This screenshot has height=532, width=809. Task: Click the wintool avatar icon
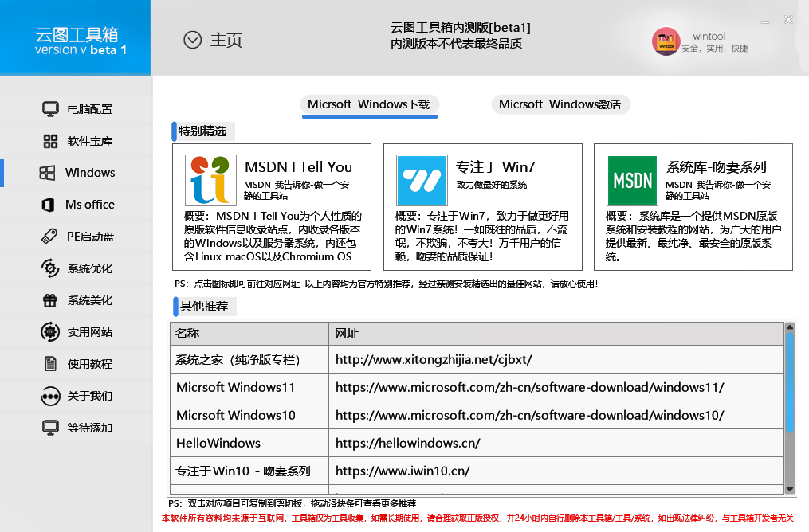point(666,41)
